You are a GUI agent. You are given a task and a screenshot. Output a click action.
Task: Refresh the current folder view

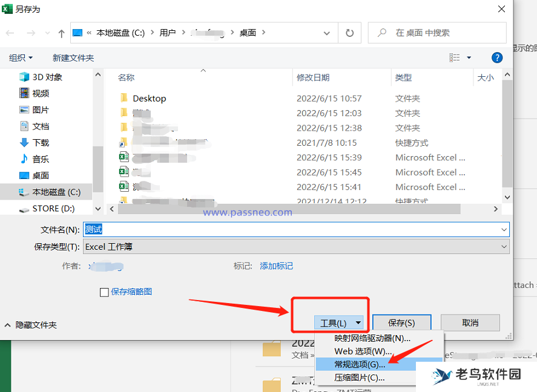tap(349, 33)
